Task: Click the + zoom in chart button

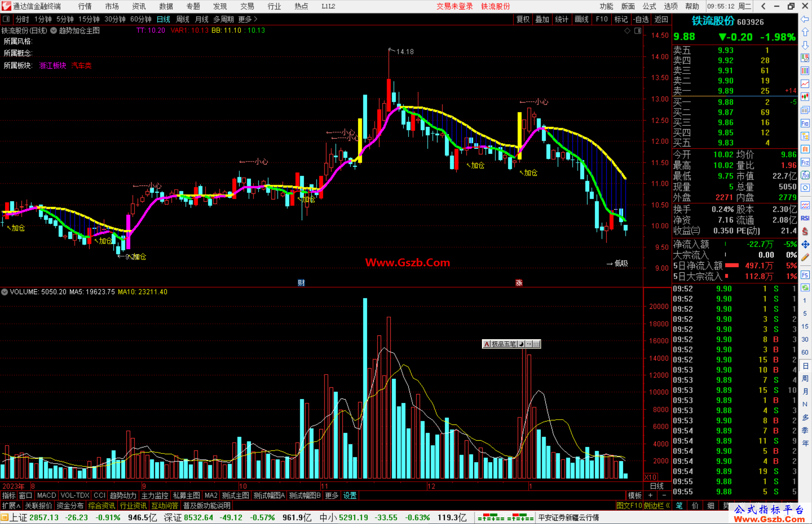Action: [x=651, y=495]
